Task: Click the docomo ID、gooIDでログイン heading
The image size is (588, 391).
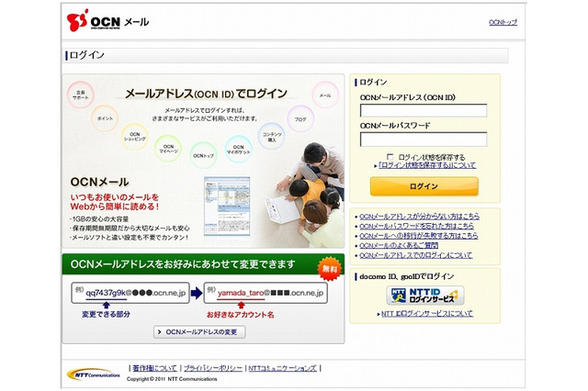Action: coord(407,276)
